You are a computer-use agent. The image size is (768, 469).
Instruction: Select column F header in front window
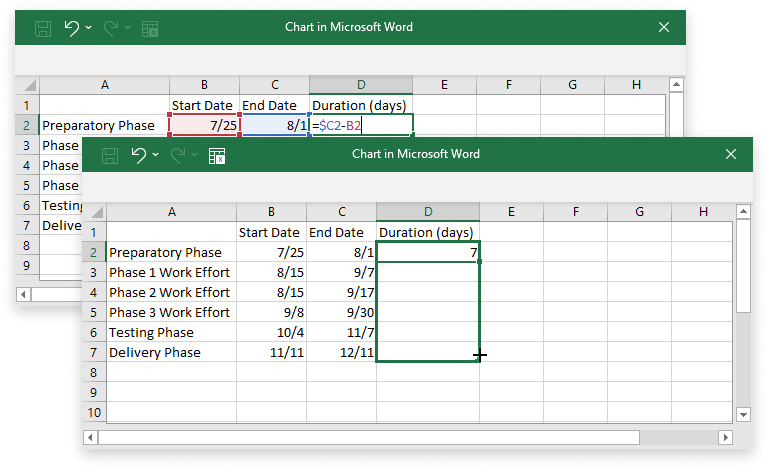pos(576,211)
